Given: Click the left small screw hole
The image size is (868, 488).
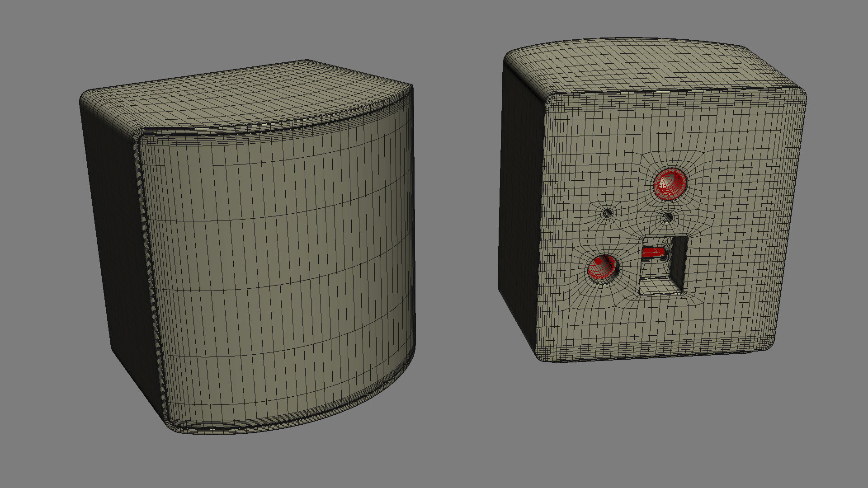Looking at the screenshot, I should 607,212.
